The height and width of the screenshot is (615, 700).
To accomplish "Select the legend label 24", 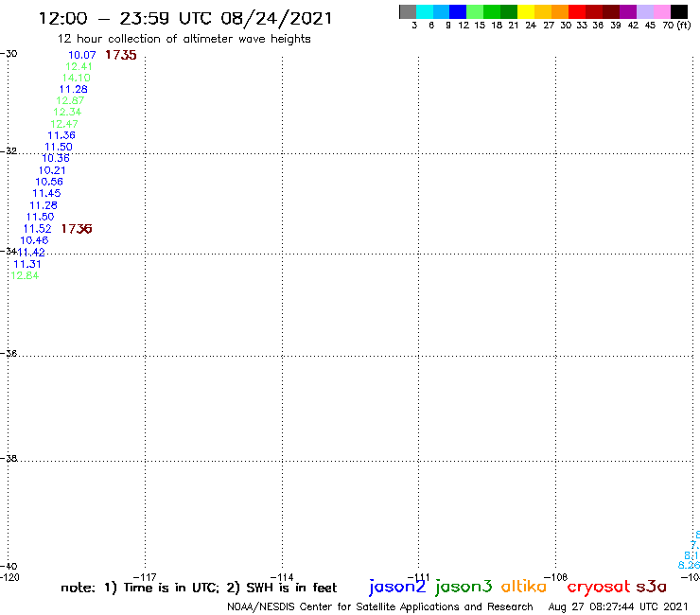I will 531,26.
